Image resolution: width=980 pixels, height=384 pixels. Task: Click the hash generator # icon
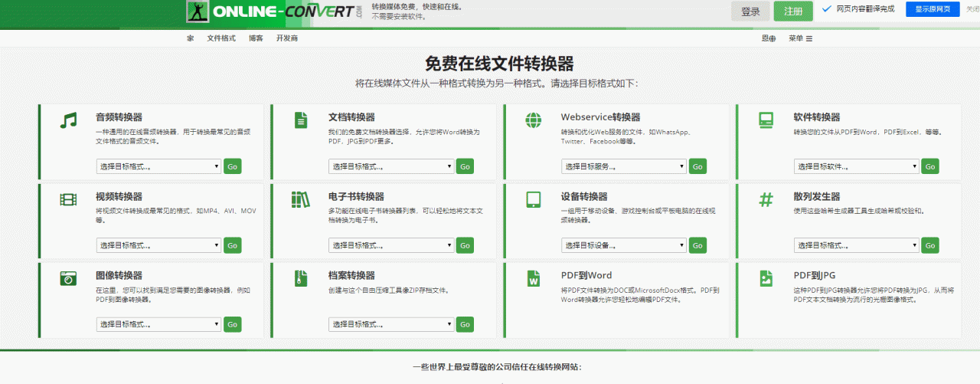[x=766, y=200]
